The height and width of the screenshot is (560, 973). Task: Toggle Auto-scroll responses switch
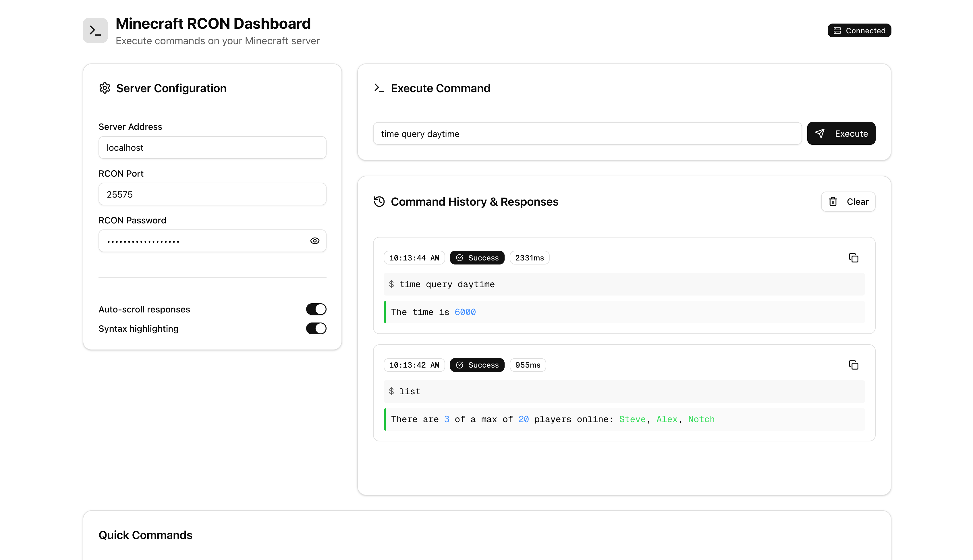pyautogui.click(x=316, y=309)
